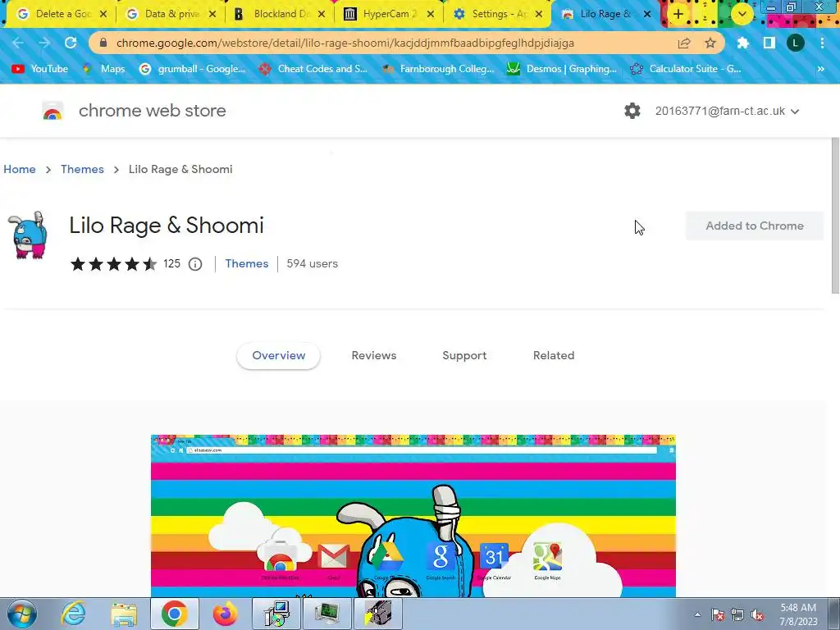Open tab search dropdown arrow
Viewport: 840px width, 630px height.
742,14
